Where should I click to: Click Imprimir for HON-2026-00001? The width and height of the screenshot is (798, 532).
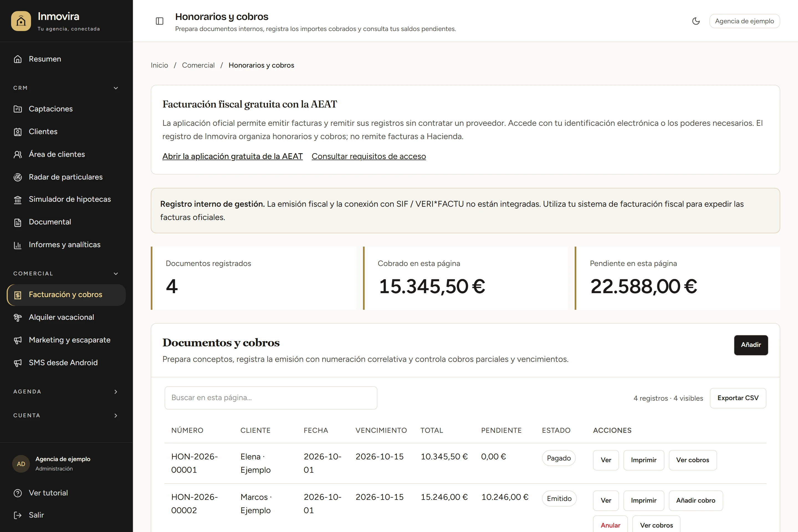(x=643, y=460)
